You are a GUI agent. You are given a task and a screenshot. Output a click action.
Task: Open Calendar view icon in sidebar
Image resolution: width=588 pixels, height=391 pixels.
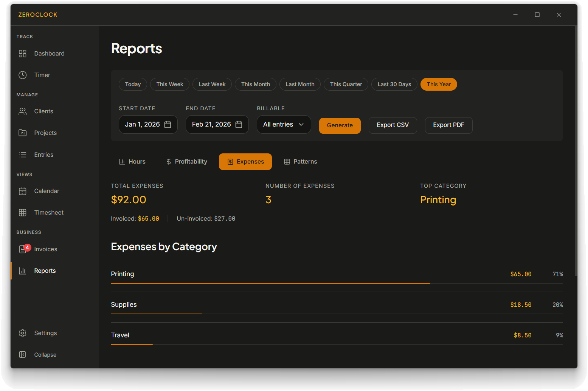(23, 191)
